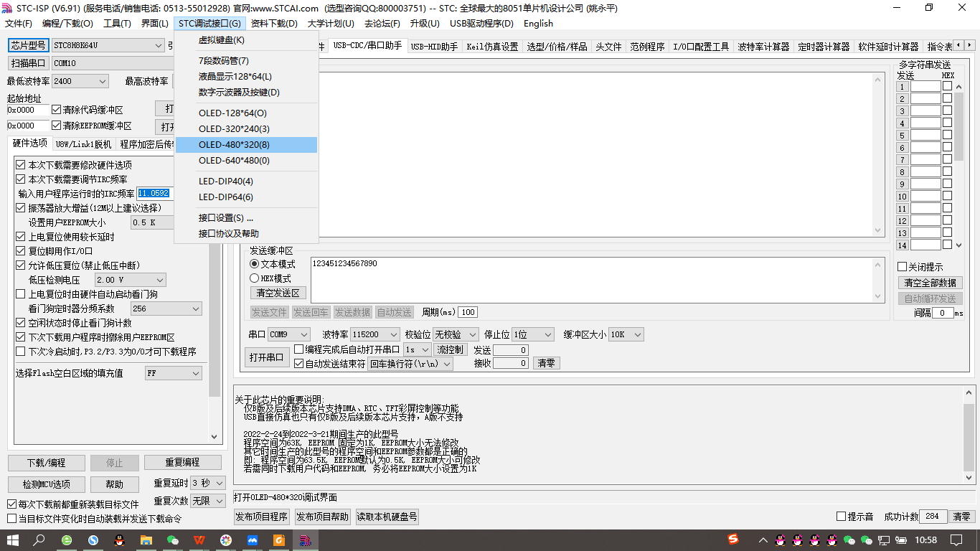Uncheck 上电复位使用较长延时
Viewport: 980px width, 551px height.
click(21, 237)
